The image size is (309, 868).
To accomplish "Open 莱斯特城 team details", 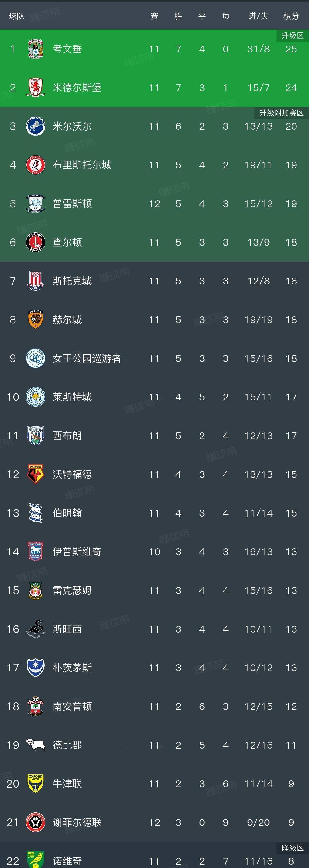I will 72,397.
